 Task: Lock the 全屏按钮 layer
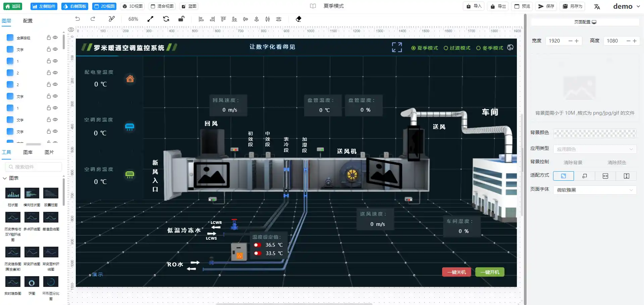pyautogui.click(x=49, y=38)
